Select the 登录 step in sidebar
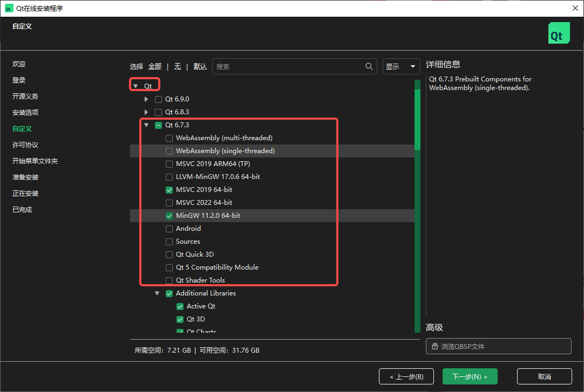This screenshot has width=584, height=392. tap(19, 80)
